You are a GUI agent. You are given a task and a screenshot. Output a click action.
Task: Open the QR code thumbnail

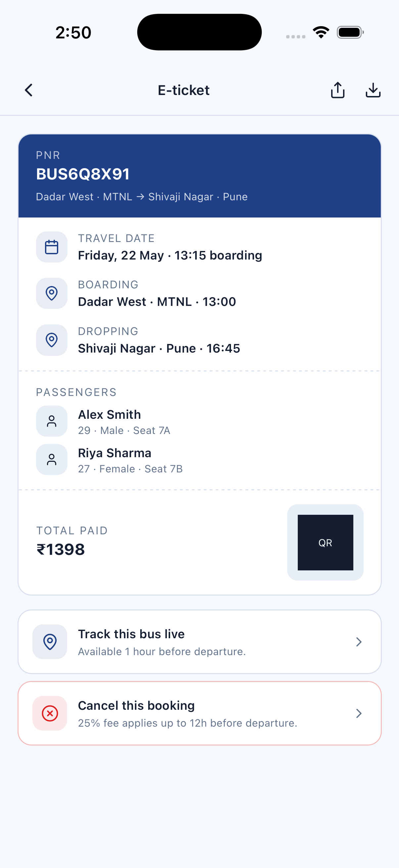click(325, 543)
